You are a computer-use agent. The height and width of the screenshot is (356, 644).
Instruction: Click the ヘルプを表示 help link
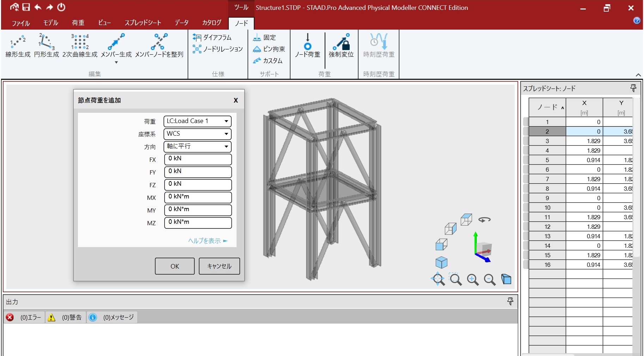(x=208, y=241)
